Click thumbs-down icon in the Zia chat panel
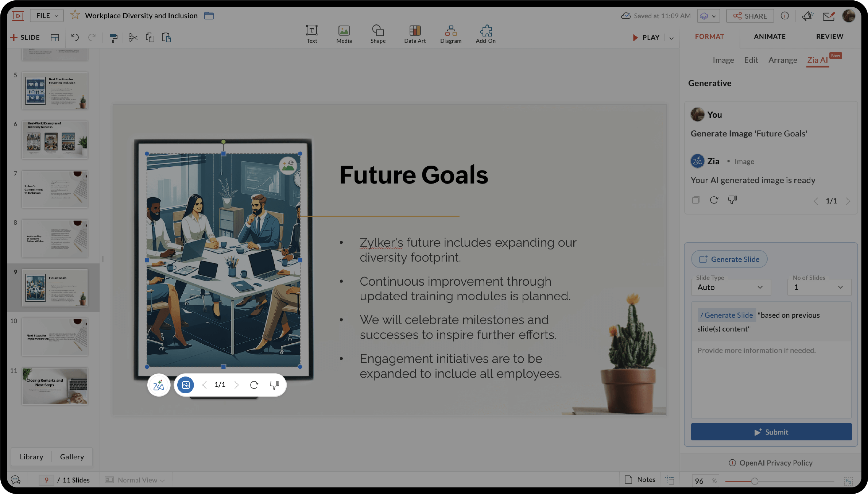Screen dimensions: 868x494 (732, 200)
